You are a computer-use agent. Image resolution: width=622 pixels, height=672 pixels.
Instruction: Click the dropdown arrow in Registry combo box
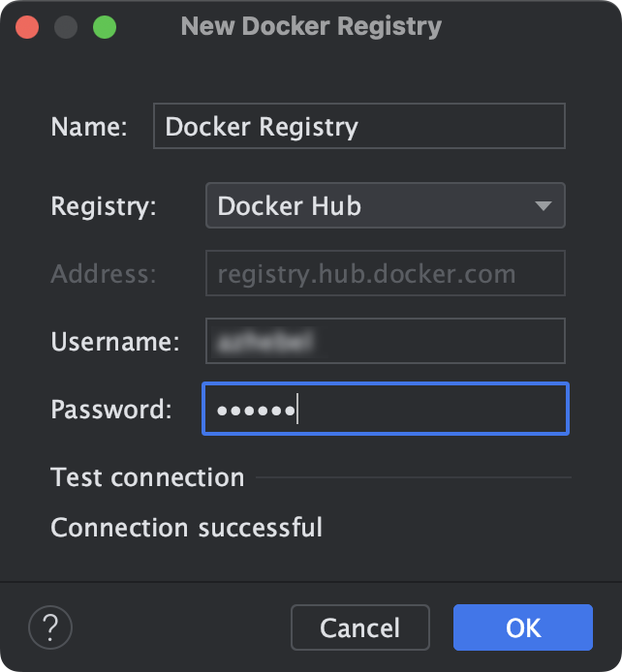pos(544,206)
